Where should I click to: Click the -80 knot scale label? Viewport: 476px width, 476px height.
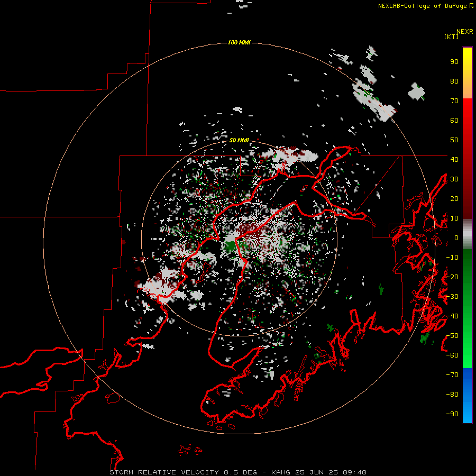452,395
